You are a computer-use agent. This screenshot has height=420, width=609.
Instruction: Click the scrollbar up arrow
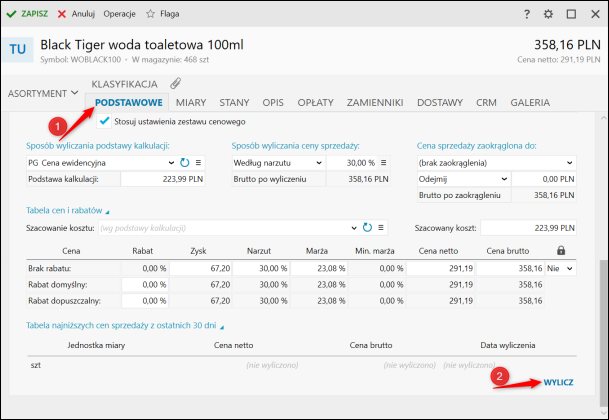coord(603,118)
